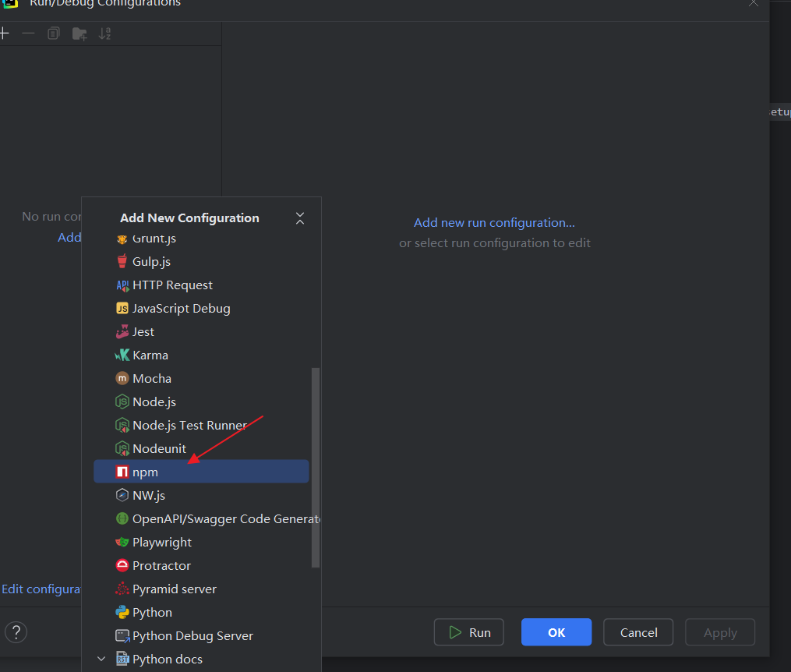Click the Python snake icon

tap(122, 612)
